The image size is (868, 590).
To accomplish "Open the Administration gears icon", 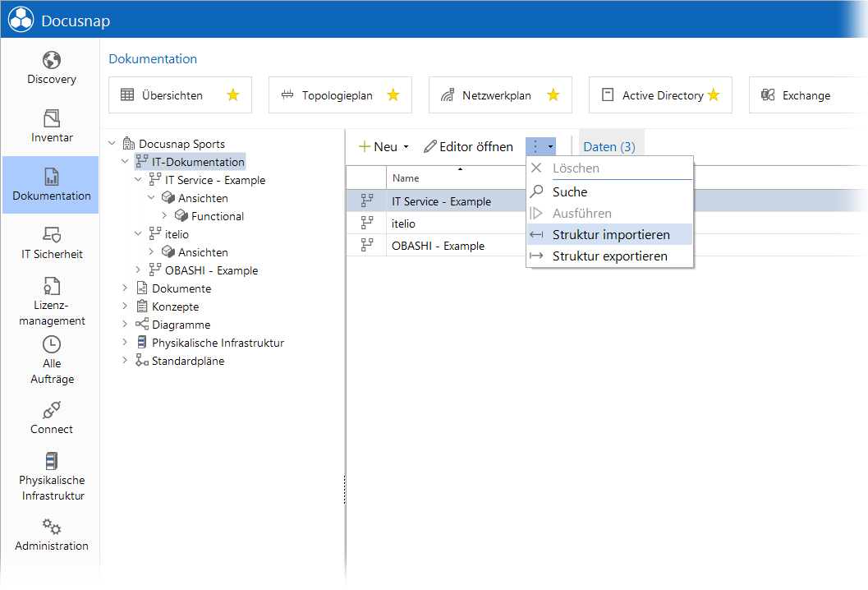I will (x=52, y=526).
